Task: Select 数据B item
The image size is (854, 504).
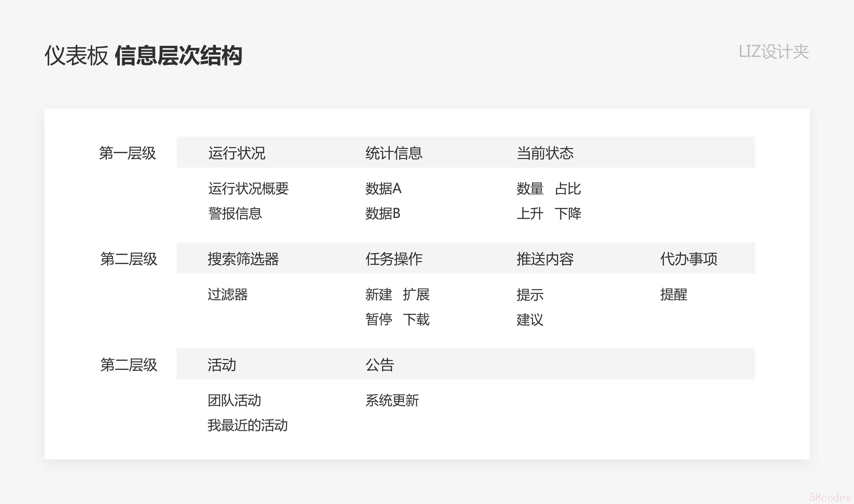Action: (x=383, y=214)
